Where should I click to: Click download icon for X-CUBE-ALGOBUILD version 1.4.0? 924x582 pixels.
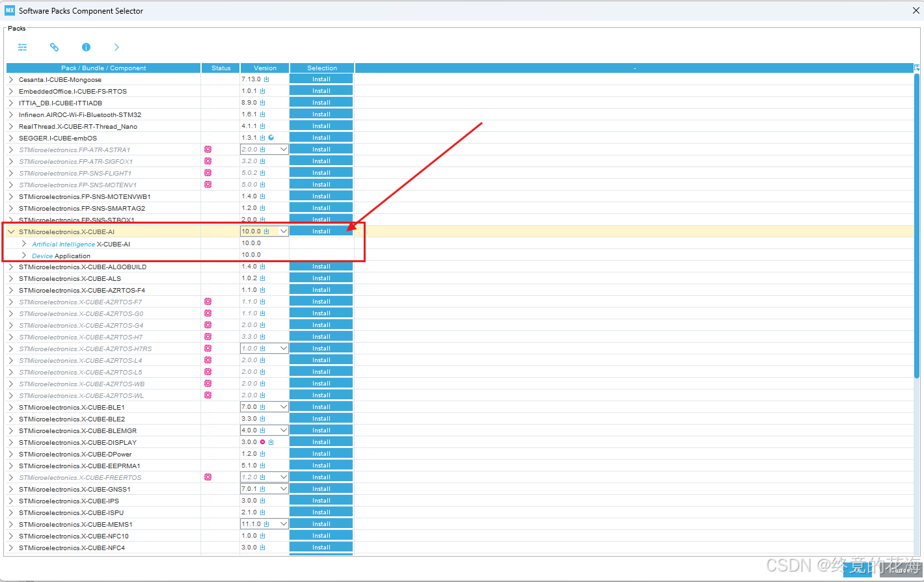point(263,267)
